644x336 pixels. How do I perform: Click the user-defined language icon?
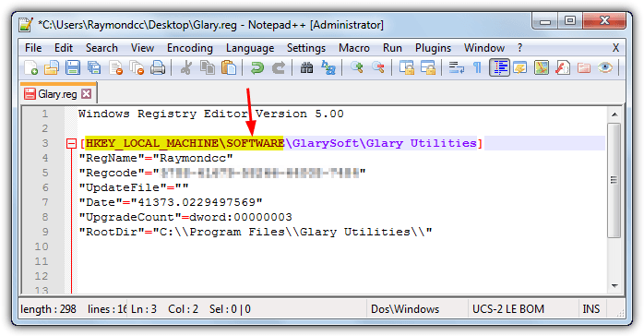520,67
